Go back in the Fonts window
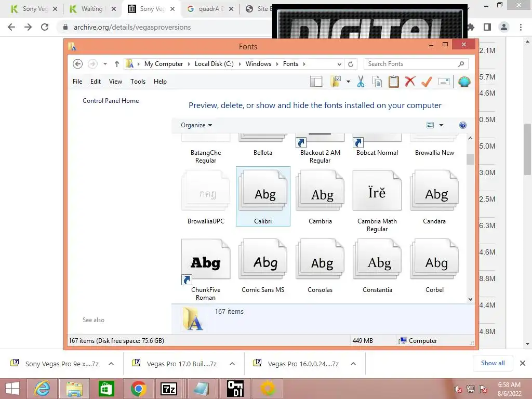532x399 pixels. coord(78,64)
